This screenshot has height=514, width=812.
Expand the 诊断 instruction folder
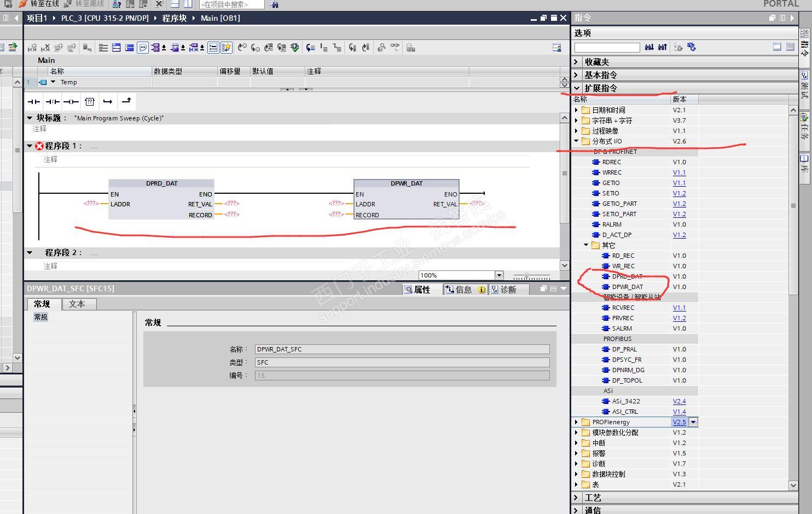coord(576,464)
